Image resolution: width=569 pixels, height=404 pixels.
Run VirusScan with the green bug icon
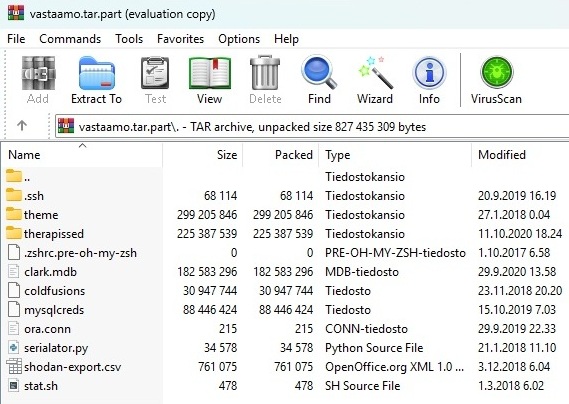(496, 72)
